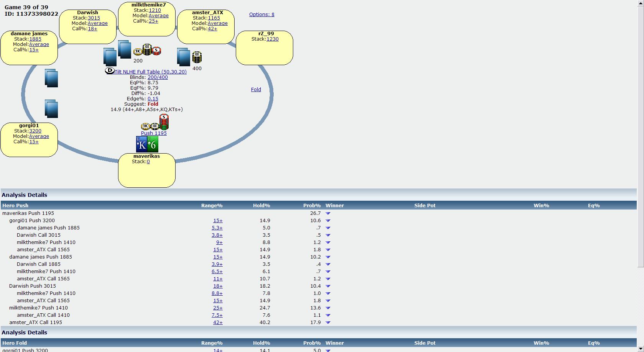Click the small blind 200 chip stack
Viewport: 644px width, 352px height.
pyautogui.click(x=147, y=50)
